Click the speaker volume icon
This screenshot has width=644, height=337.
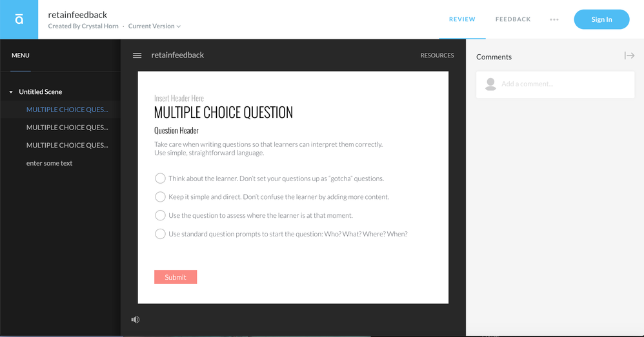coord(136,320)
